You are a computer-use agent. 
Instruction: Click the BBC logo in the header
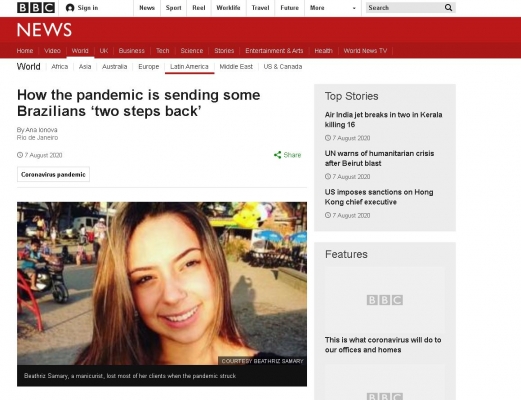point(36,8)
